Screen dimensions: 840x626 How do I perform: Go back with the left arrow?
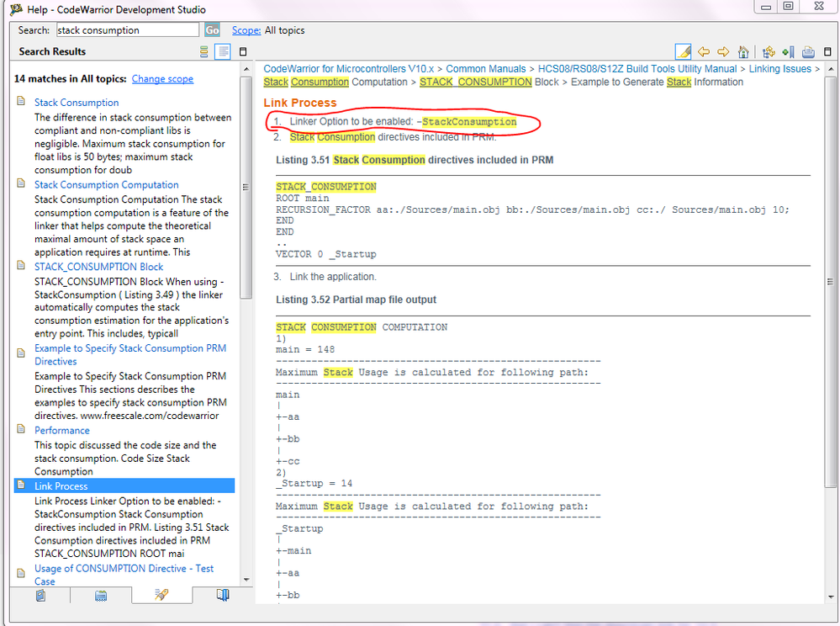704,51
